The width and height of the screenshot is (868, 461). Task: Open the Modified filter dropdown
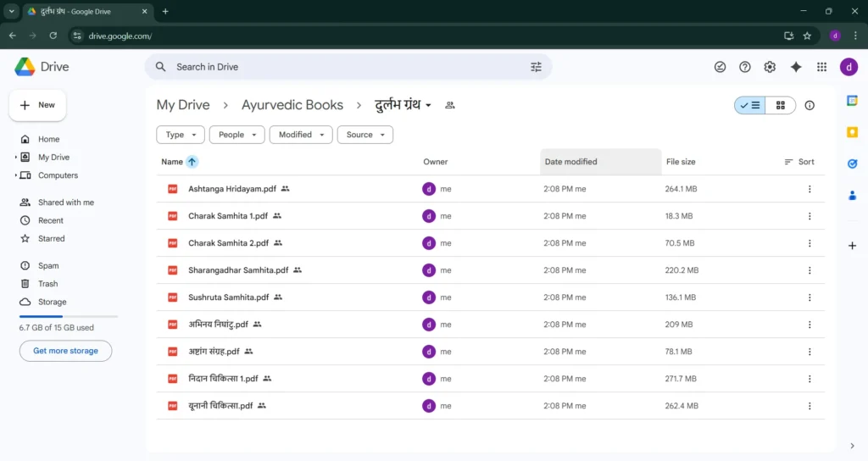[301, 135]
